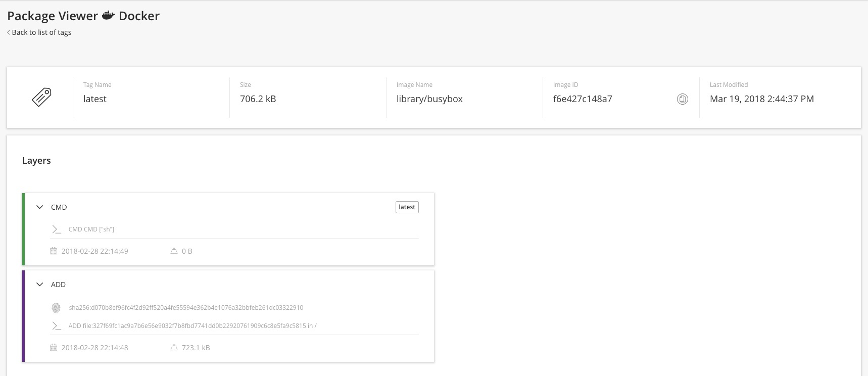This screenshot has width=868, height=376.
Task: Go back to list of tags
Action: point(39,32)
